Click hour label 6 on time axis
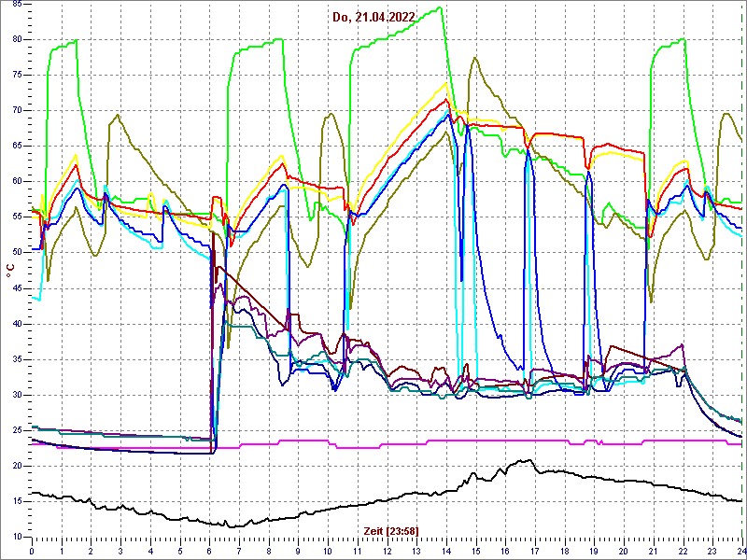 (209, 551)
